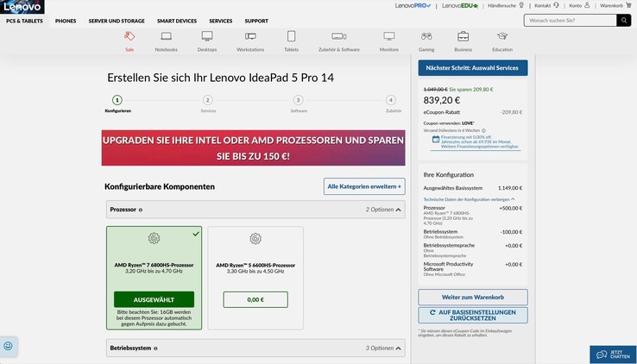
Task: Expand all categories with Alle Kategorien erweitern
Action: pos(364,186)
